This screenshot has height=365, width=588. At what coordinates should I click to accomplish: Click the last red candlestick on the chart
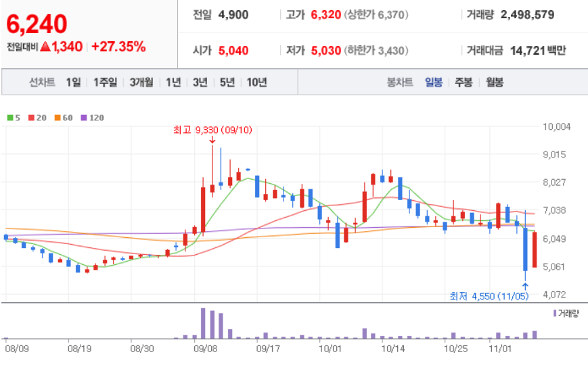535,249
